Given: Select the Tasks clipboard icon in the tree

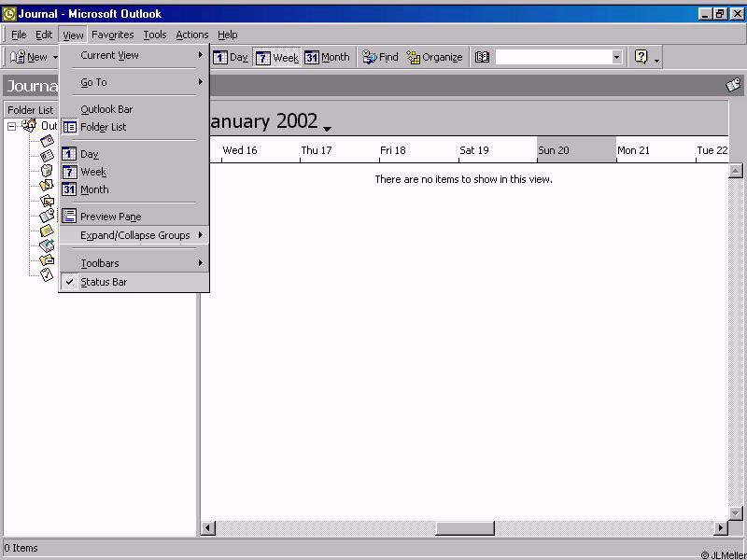Looking at the screenshot, I should pyautogui.click(x=47, y=274).
